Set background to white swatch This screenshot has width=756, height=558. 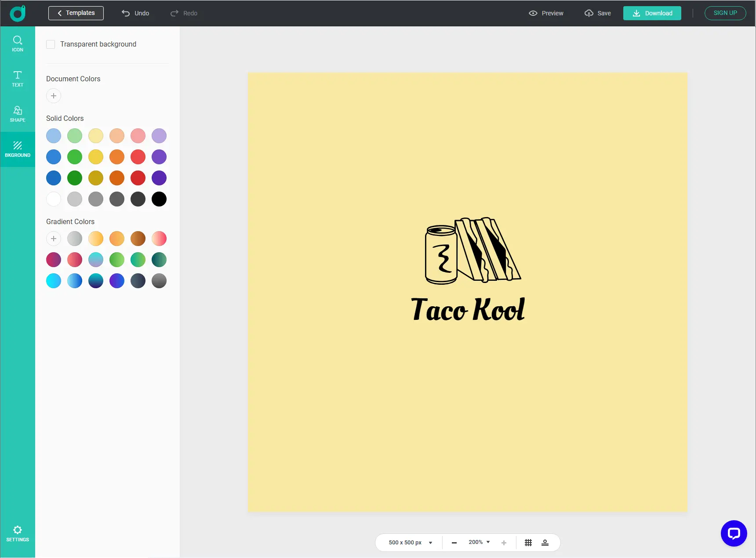click(54, 199)
